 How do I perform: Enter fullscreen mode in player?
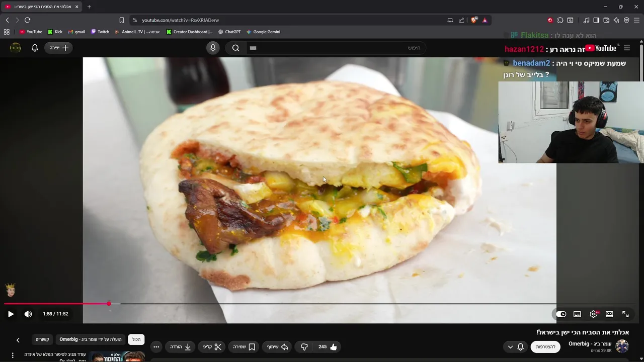[625, 314]
